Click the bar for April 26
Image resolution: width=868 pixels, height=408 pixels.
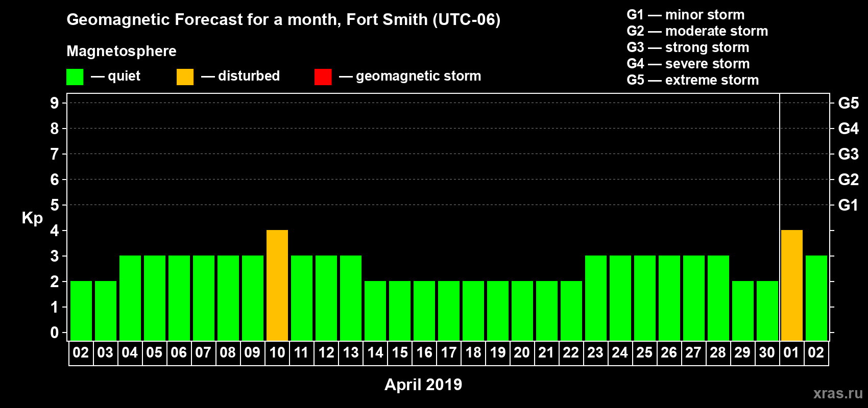click(x=669, y=298)
